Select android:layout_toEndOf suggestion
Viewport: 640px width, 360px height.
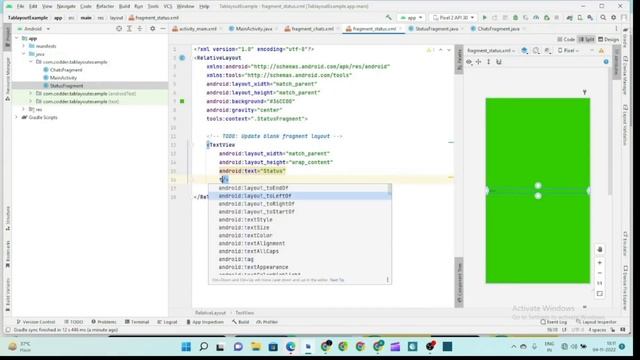(x=300, y=188)
